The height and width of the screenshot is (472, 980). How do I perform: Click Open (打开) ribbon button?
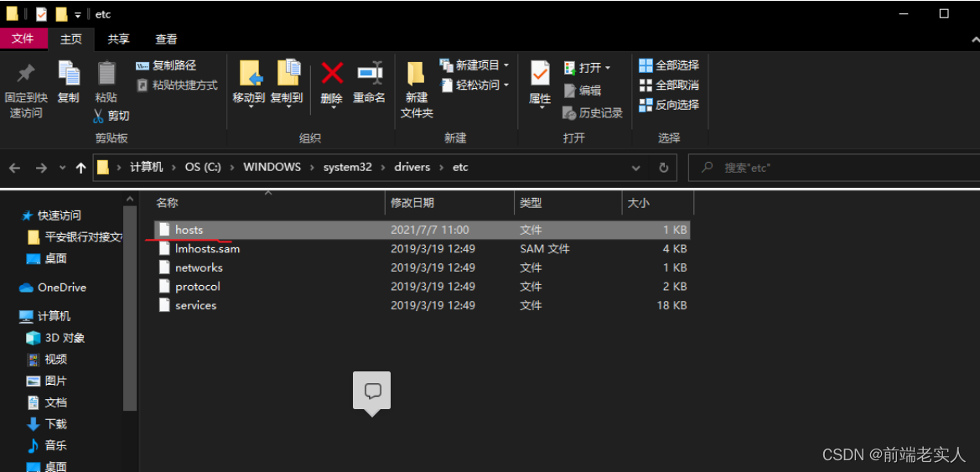tap(587, 68)
